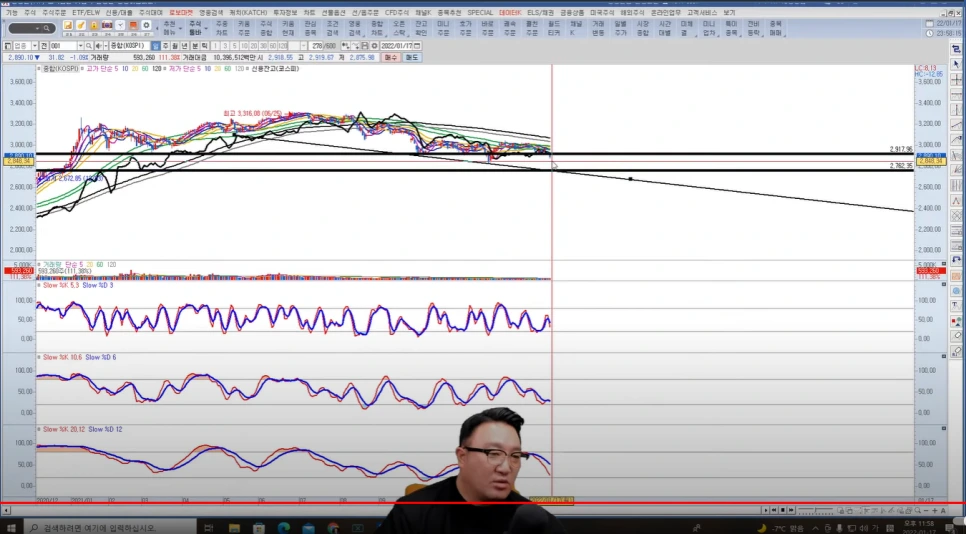
Task: Click the lock icon in top toolbar
Action: pyautogui.click(x=94, y=25)
